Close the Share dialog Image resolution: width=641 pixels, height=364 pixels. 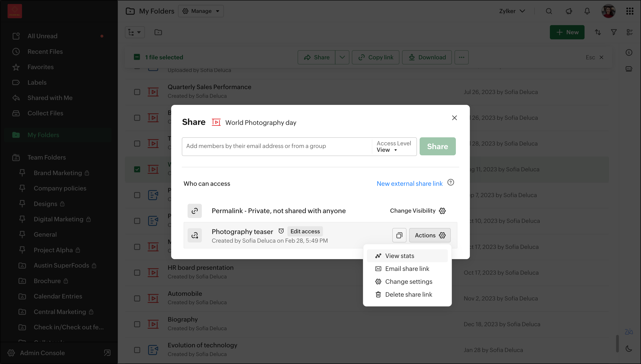[455, 118]
